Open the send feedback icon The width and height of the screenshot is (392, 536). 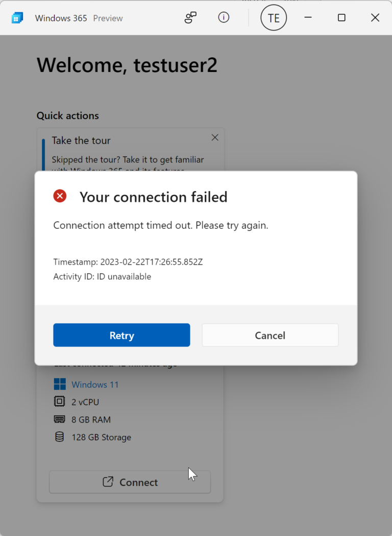tap(190, 17)
